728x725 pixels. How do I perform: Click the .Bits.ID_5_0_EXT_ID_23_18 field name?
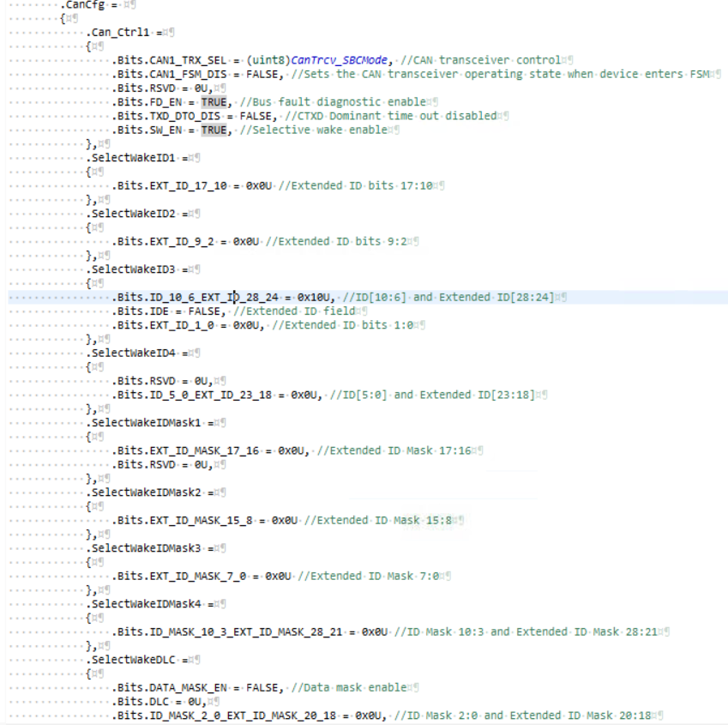click(x=192, y=395)
